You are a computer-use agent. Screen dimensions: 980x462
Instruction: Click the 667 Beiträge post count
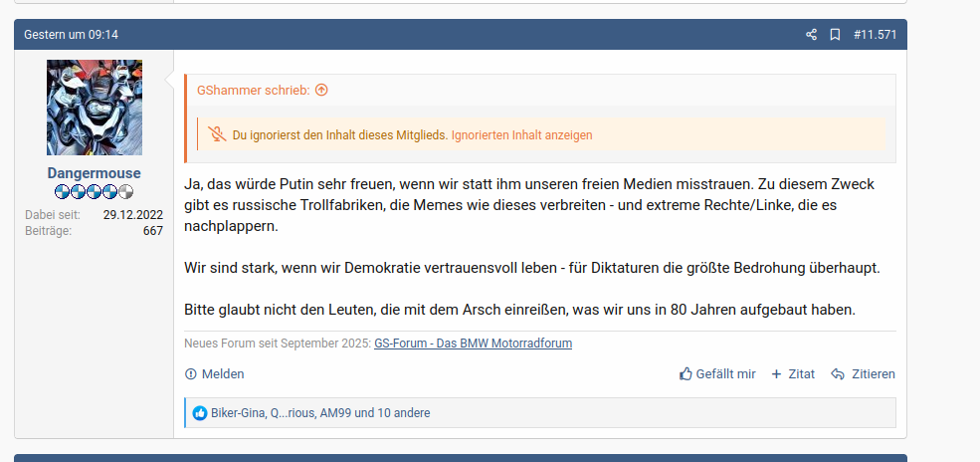pyautogui.click(x=152, y=231)
